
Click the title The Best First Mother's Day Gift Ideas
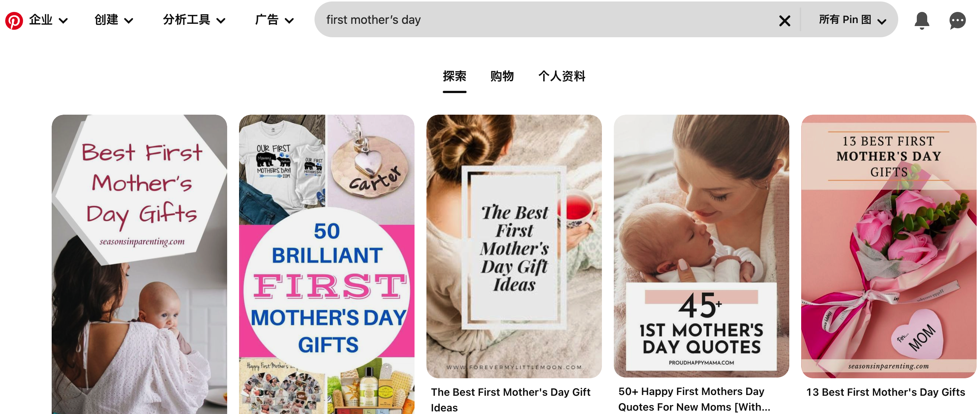tap(510, 399)
